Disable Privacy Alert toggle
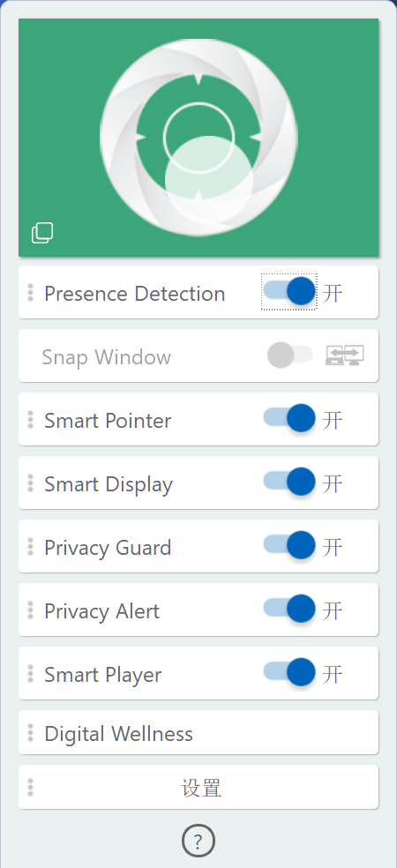 [289, 609]
